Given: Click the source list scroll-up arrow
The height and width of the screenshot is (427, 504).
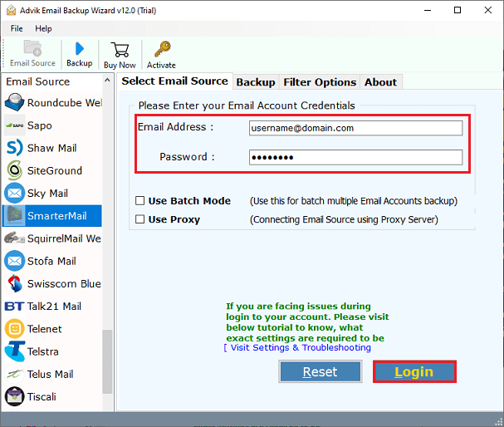Looking at the screenshot, I should (107, 80).
